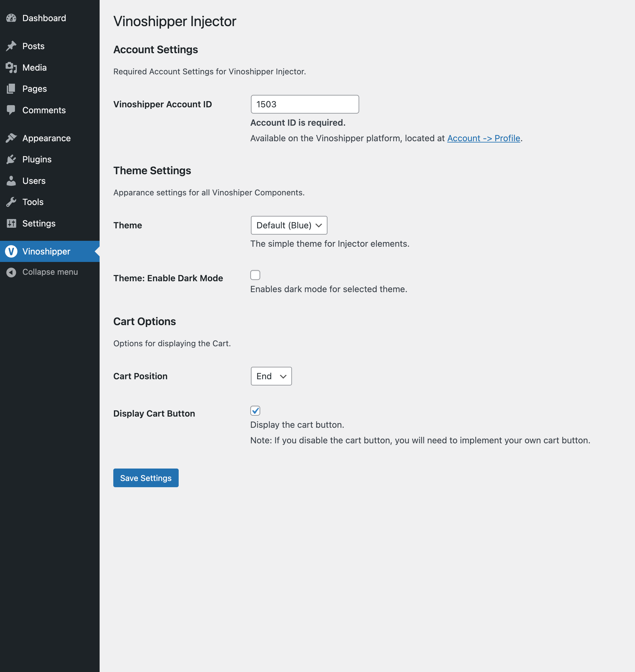Open the Tools menu

point(50,202)
